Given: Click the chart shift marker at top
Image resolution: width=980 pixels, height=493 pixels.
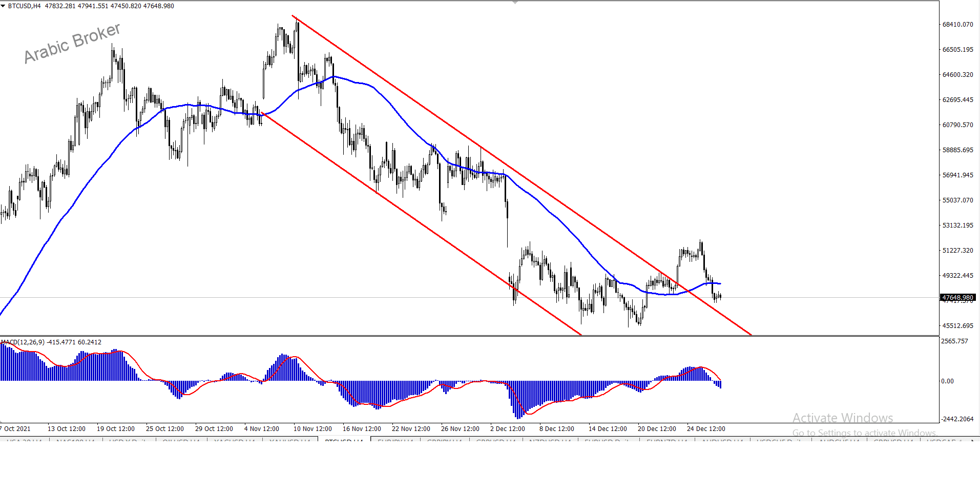Looking at the screenshot, I should (515, 2).
